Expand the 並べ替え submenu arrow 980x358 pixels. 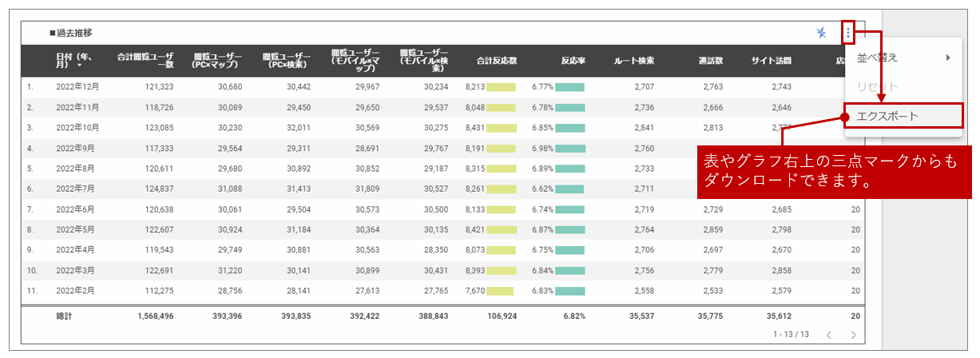[948, 58]
